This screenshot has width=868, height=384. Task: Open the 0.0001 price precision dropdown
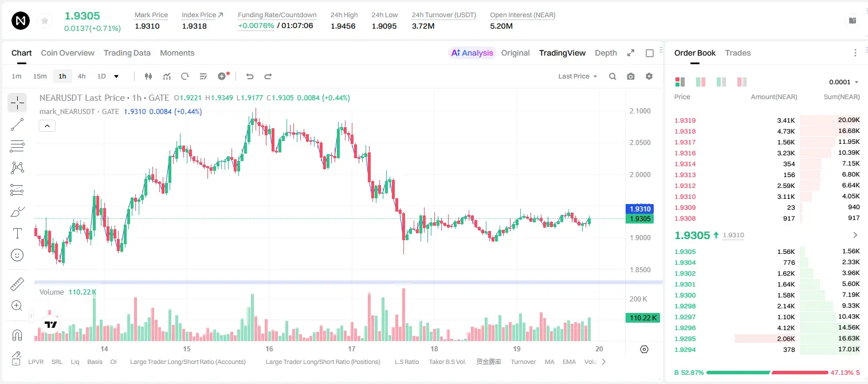click(844, 82)
